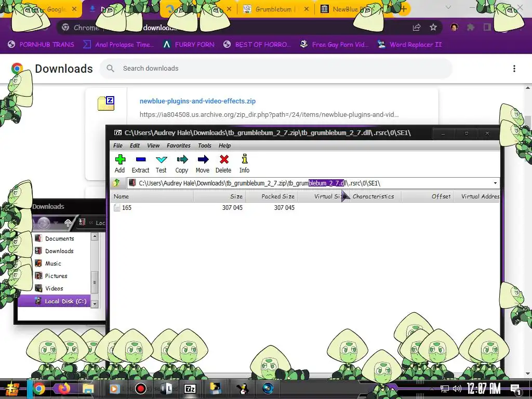
Task: Open the BEST OF HORRO... bookmark
Action: pyautogui.click(x=257, y=45)
